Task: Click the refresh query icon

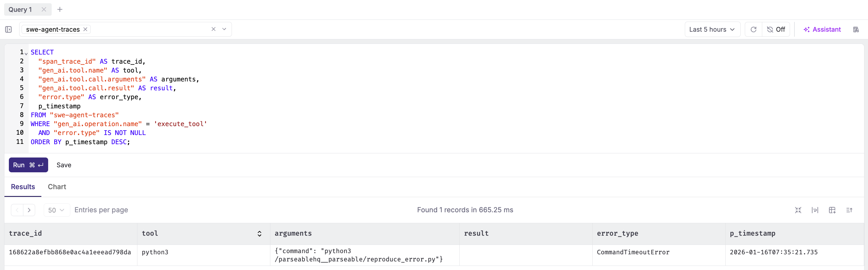Action: click(753, 30)
